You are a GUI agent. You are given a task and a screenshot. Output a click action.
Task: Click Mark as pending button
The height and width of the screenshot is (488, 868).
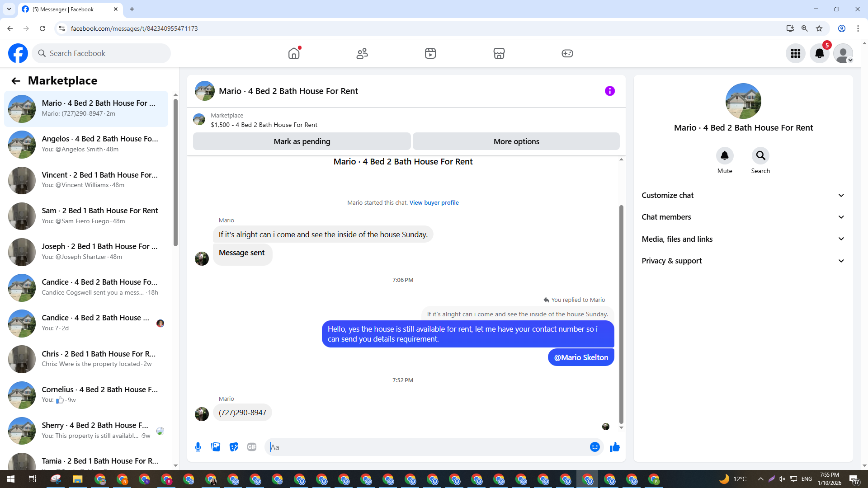pos(302,141)
